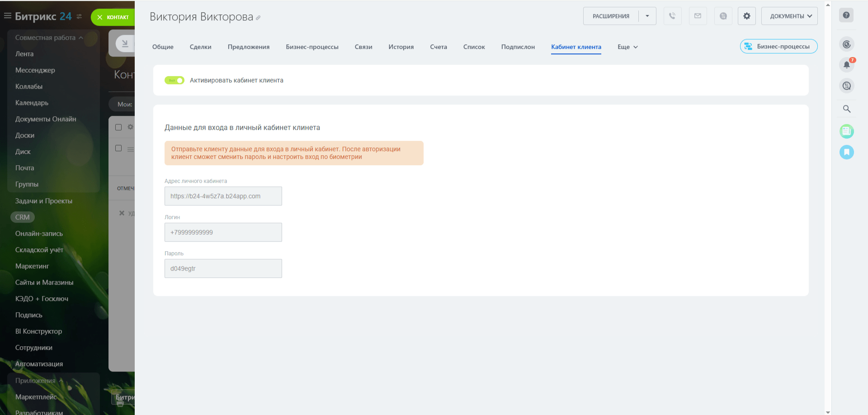
Task: Click the search magnifier in right sidebar
Action: [x=847, y=109]
